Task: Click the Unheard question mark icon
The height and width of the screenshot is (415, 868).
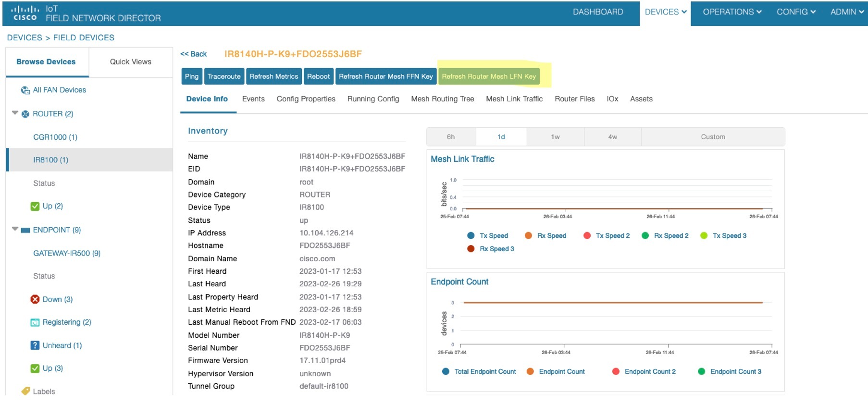Action: 35,346
